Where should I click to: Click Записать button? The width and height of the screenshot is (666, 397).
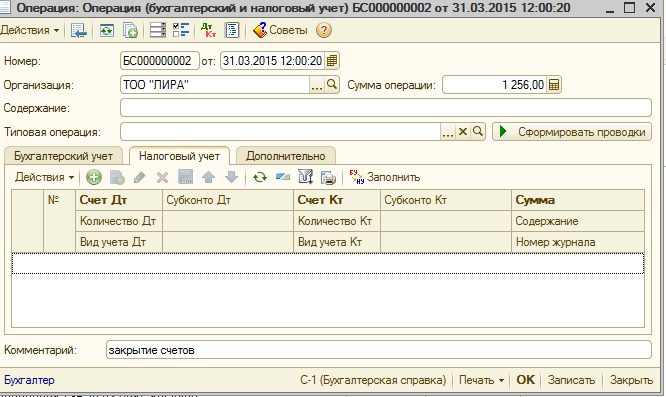tap(571, 380)
